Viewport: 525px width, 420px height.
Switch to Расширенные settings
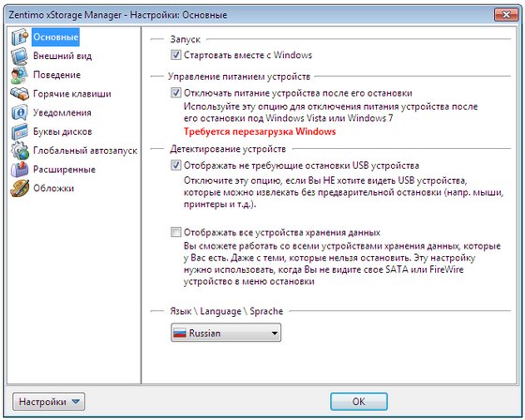(65, 169)
